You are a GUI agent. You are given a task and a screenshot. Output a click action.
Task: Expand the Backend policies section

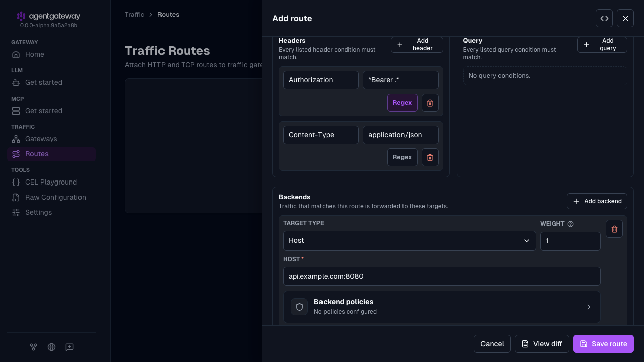click(x=442, y=307)
